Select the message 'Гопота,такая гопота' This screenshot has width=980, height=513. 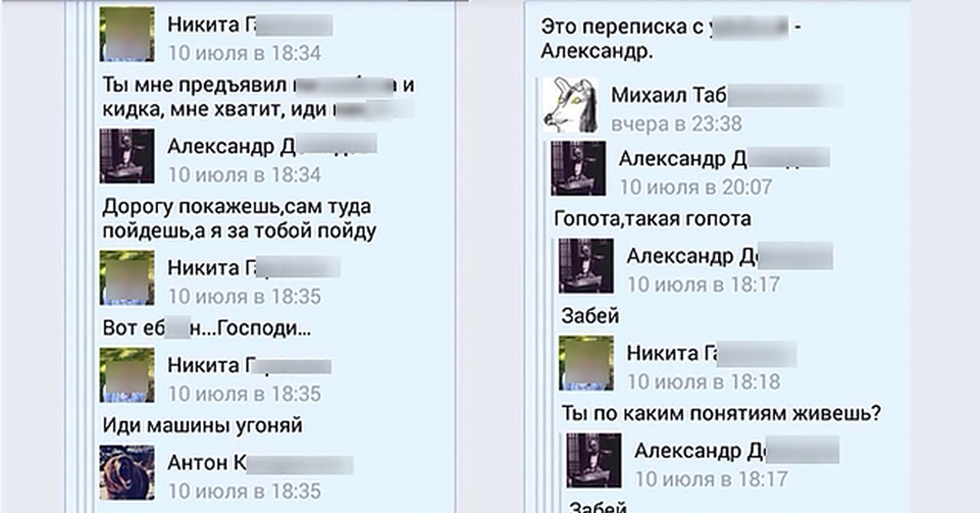(x=653, y=219)
